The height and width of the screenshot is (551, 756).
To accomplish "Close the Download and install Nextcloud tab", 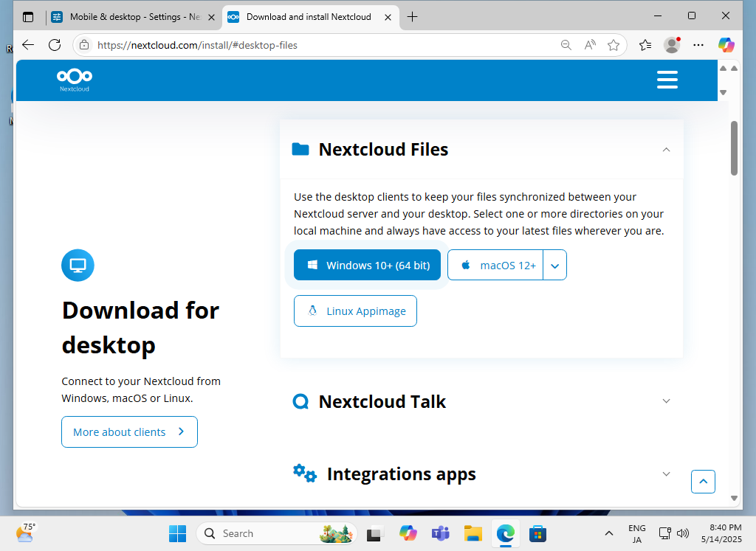I will coord(388,18).
